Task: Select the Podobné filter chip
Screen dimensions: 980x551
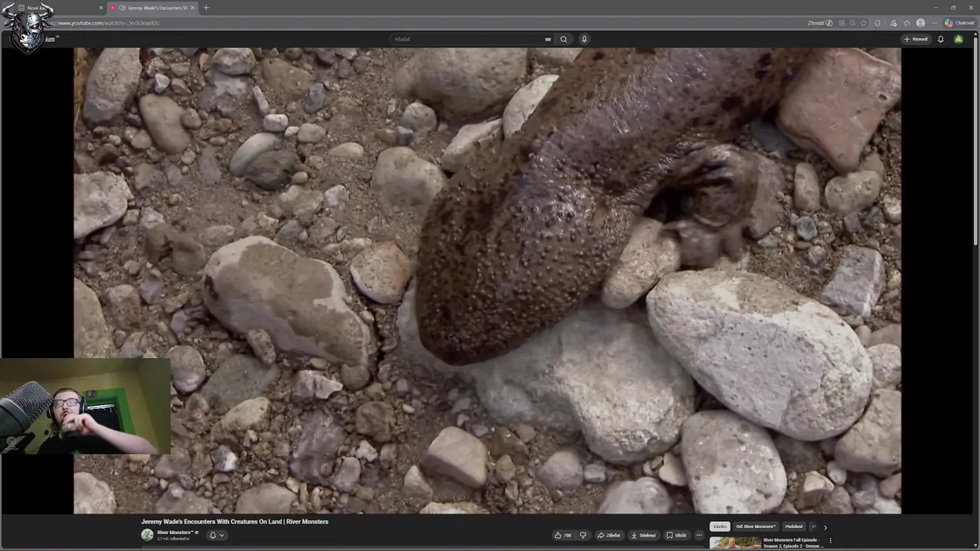Action: coord(794,527)
